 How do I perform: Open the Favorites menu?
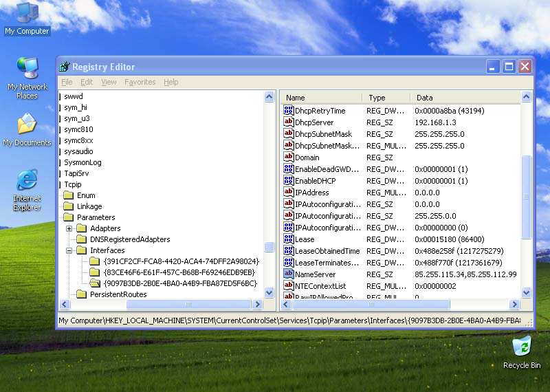(x=140, y=82)
